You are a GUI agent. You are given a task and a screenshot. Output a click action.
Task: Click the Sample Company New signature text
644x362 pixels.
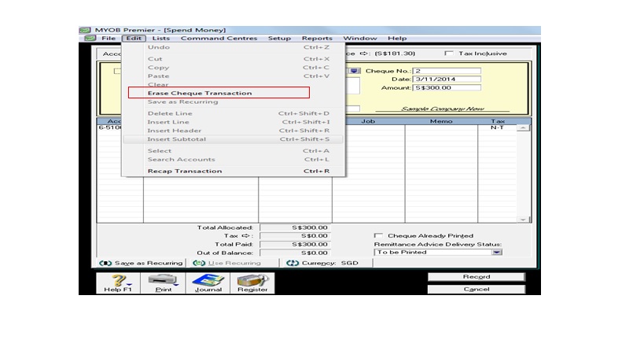[x=443, y=109]
